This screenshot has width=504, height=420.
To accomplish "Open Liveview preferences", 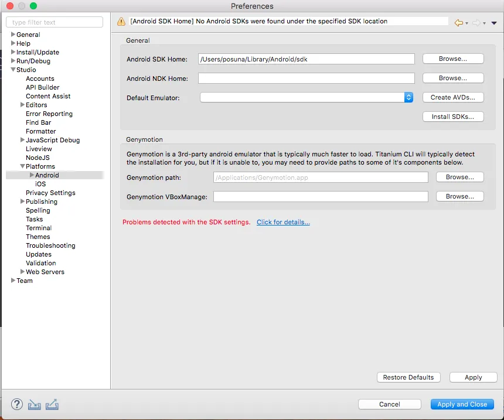I will click(39, 149).
